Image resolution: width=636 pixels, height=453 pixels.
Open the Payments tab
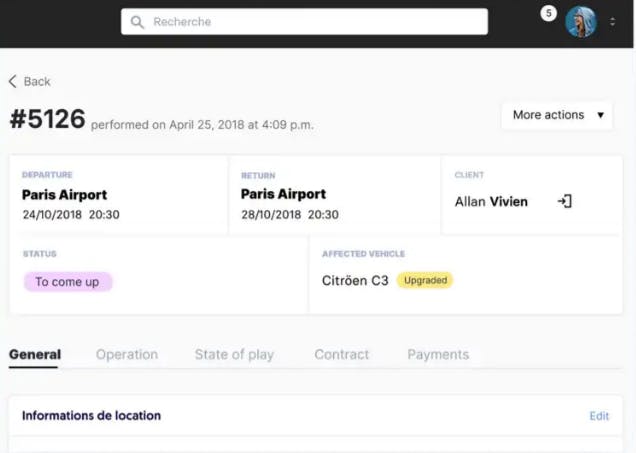coord(438,354)
